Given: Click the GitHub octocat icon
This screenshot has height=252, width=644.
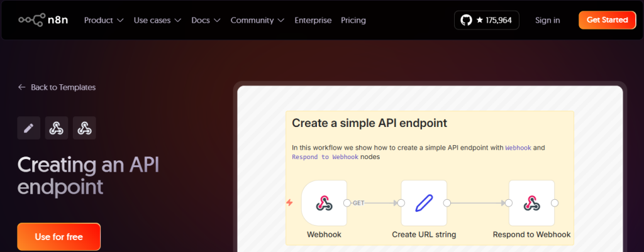Looking at the screenshot, I should [466, 20].
